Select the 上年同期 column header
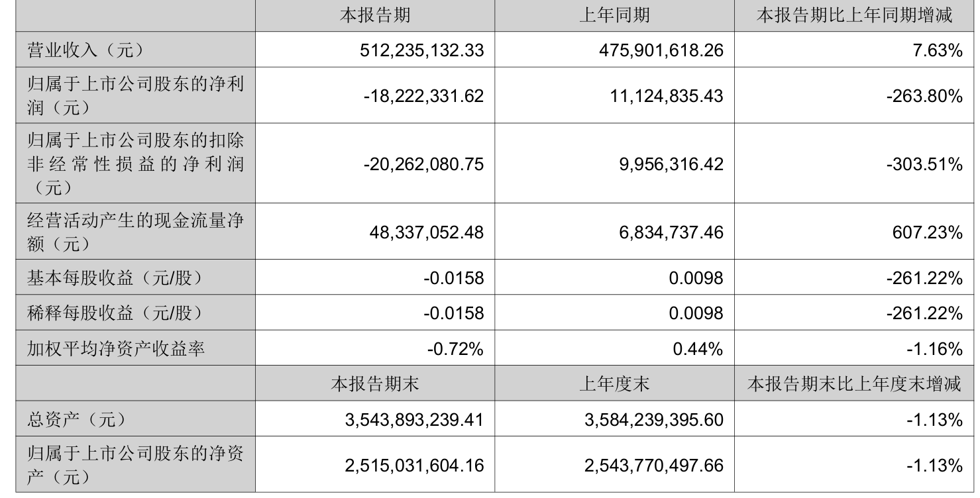The width and height of the screenshot is (980, 498). 614,15
